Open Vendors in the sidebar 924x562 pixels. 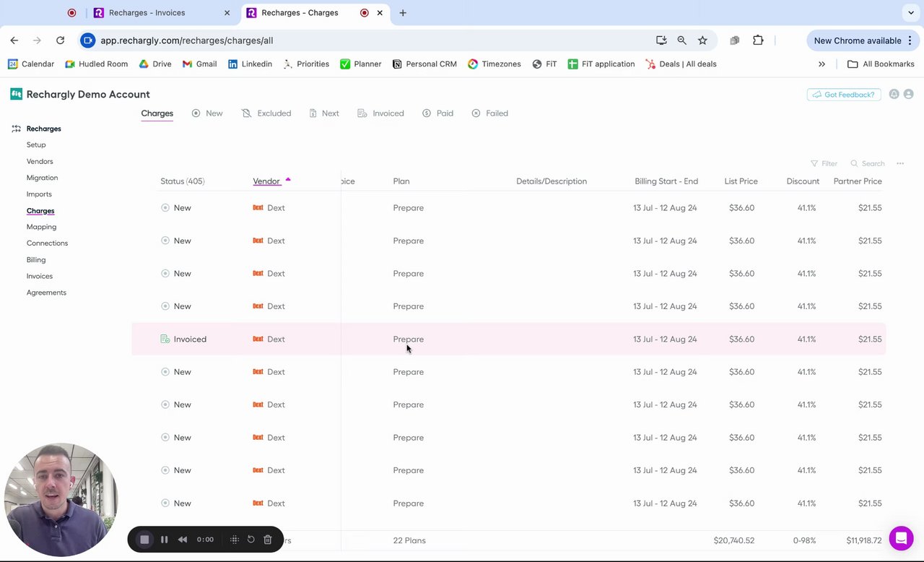pyautogui.click(x=40, y=161)
